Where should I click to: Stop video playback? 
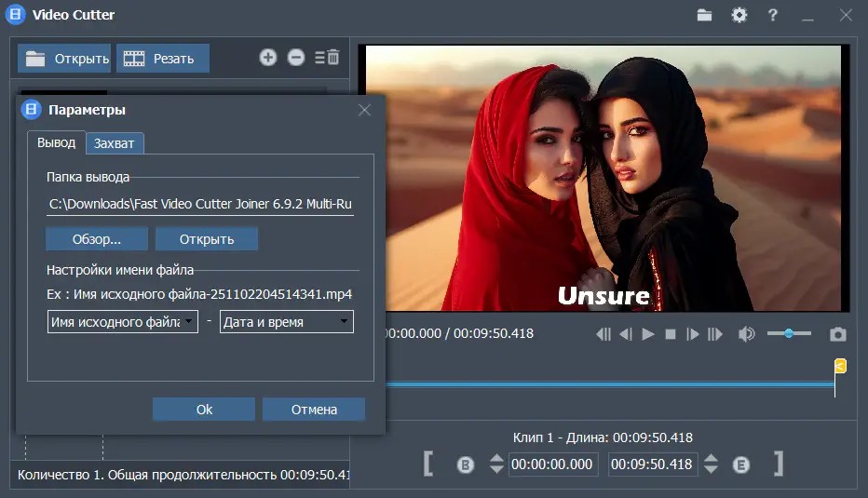coord(670,334)
